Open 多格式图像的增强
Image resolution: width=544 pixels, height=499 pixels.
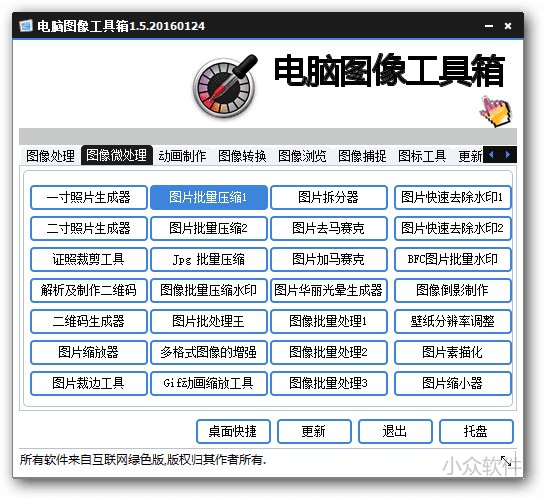209,352
